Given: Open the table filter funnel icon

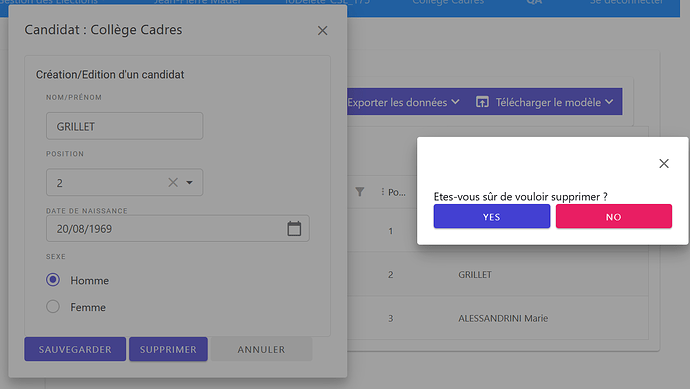Looking at the screenshot, I should (x=360, y=192).
